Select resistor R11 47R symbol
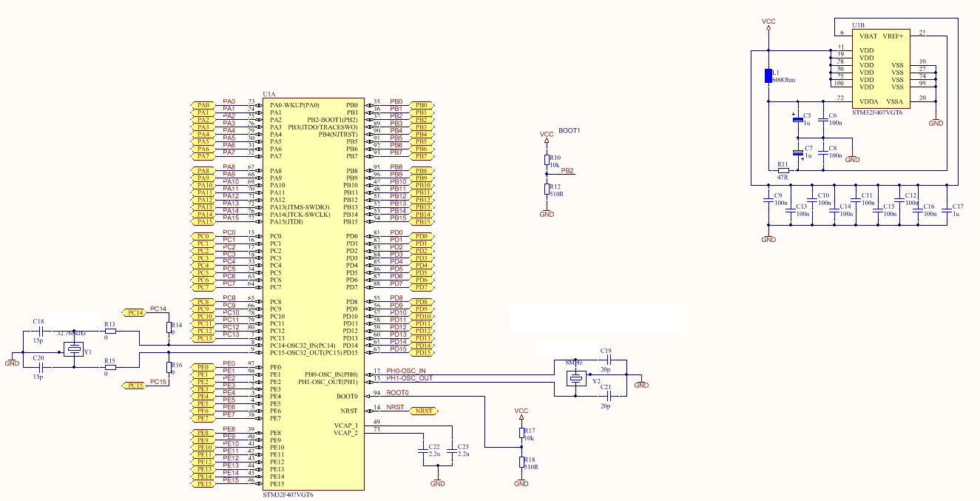This screenshot has height=501, width=980. [x=783, y=170]
